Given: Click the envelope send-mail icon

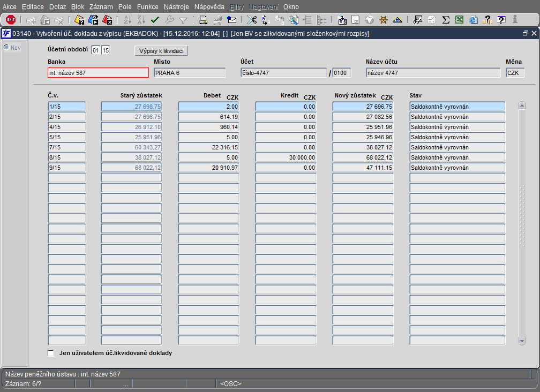Looking at the screenshot, I should pyautogui.click(x=232, y=20).
